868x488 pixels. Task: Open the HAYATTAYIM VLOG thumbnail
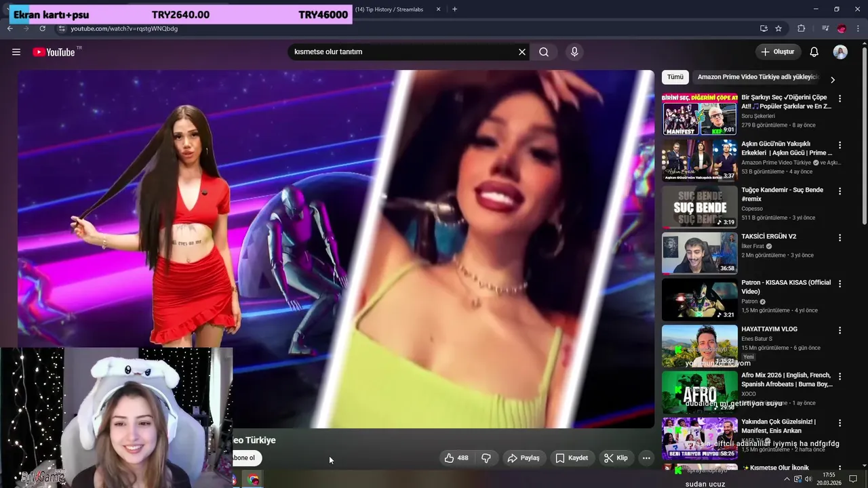tap(699, 346)
